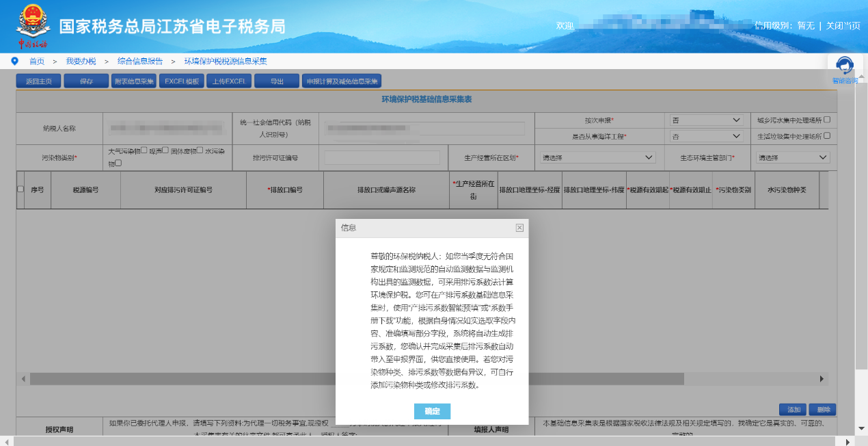Click the 排污许可证编号 input field

point(382,157)
